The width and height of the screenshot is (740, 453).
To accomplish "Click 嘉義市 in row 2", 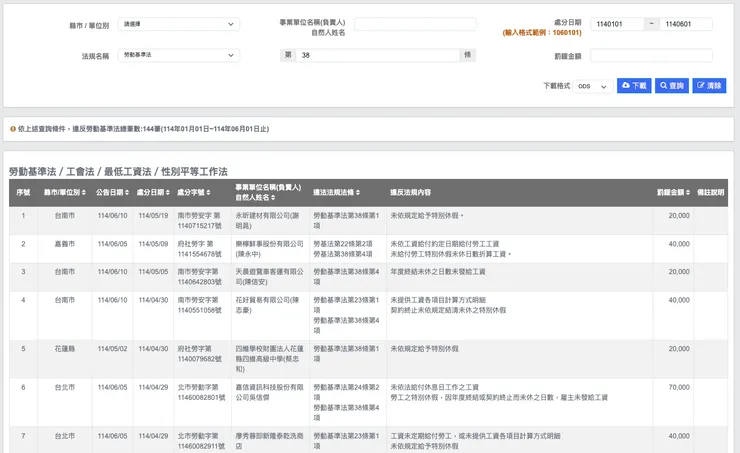I will coord(65,244).
